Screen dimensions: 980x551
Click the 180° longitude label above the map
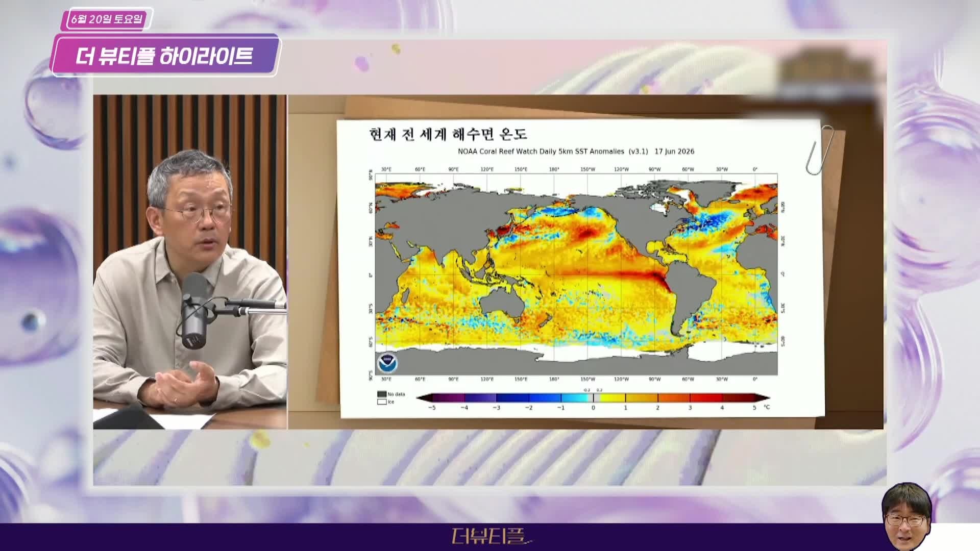coord(554,169)
